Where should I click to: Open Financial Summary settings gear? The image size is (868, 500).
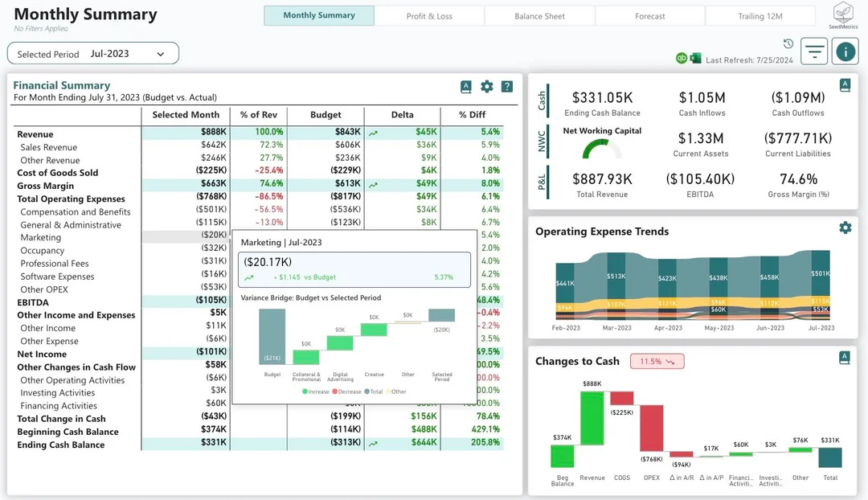pyautogui.click(x=486, y=87)
